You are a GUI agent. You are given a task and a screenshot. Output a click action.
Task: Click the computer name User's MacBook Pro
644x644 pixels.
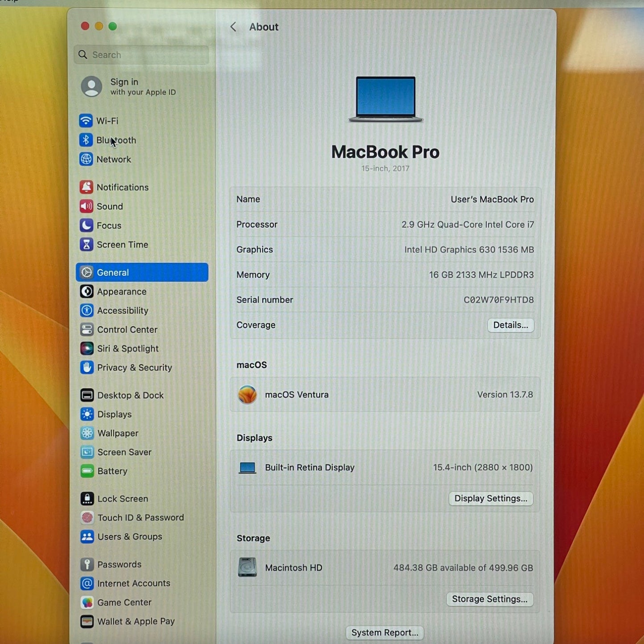492,199
